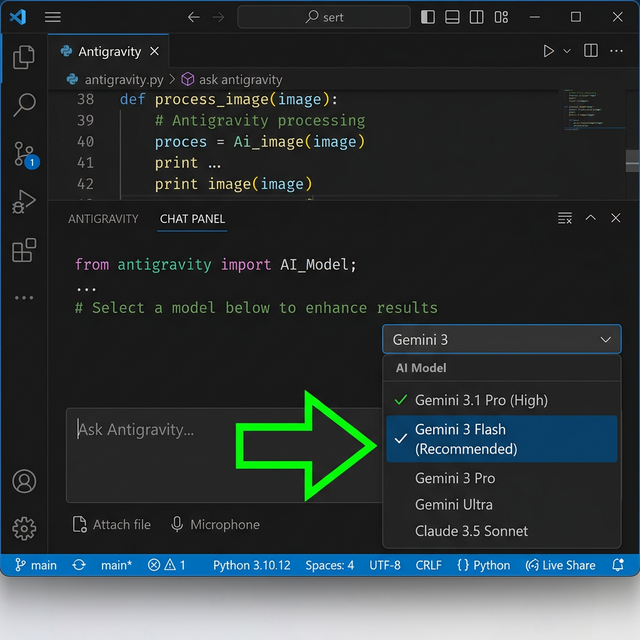Open the Search view in activity bar
The width and height of the screenshot is (640, 640).
[x=24, y=104]
